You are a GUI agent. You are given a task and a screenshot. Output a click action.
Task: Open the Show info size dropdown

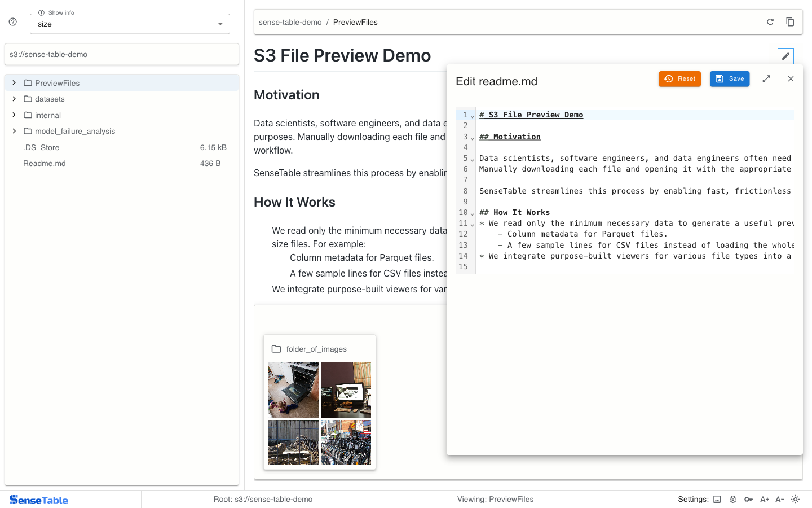click(130, 24)
